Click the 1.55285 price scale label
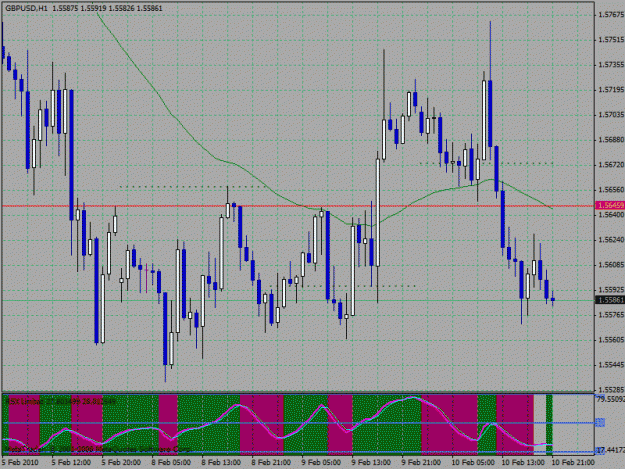This screenshot has height=469, width=625. click(611, 389)
